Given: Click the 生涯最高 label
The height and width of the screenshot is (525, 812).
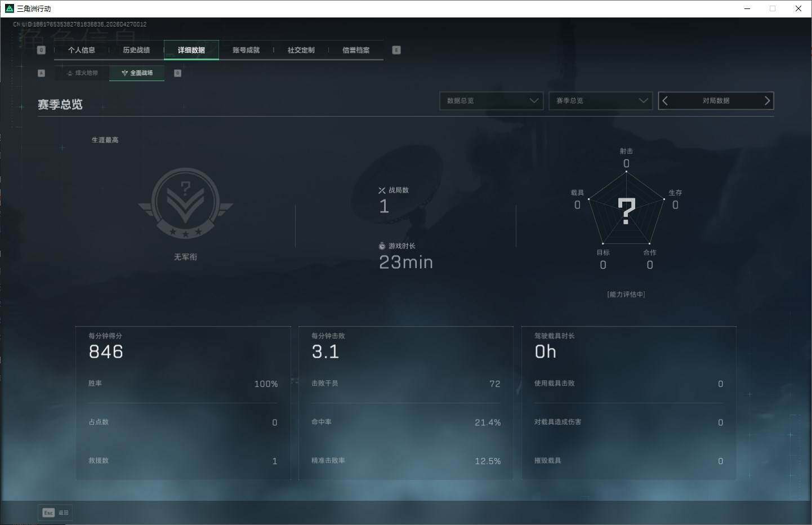Looking at the screenshot, I should [x=105, y=140].
